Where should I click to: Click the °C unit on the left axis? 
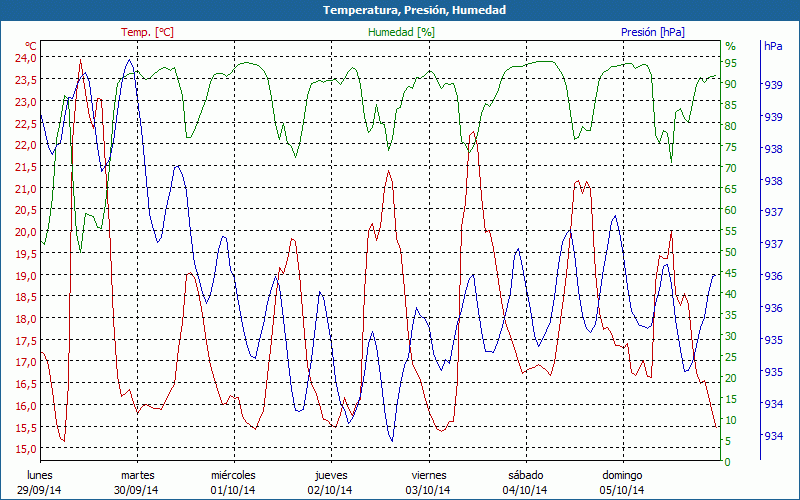pos(31,46)
